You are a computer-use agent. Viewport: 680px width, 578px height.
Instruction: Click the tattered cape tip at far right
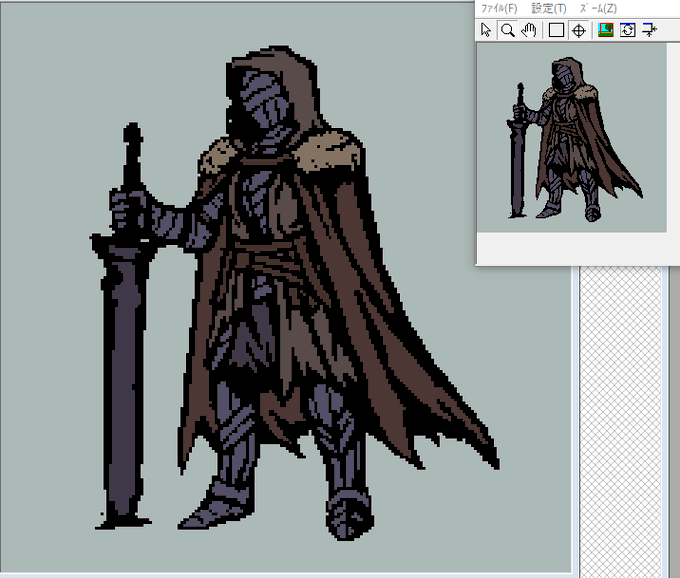490,455
